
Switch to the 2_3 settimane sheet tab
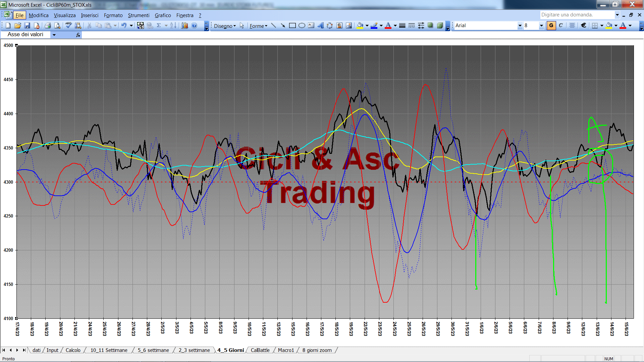tap(194, 350)
